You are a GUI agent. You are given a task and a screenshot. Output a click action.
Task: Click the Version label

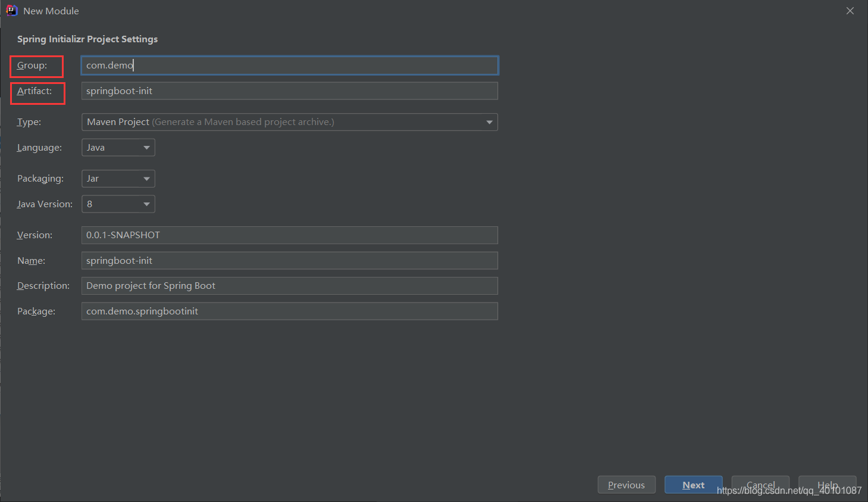tap(35, 235)
